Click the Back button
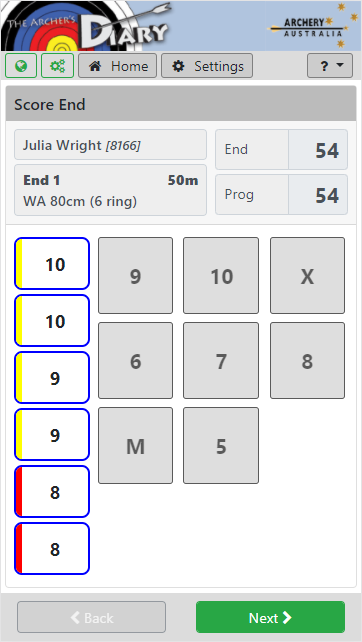Viewport: 362px width, 642px height. [x=91, y=617]
